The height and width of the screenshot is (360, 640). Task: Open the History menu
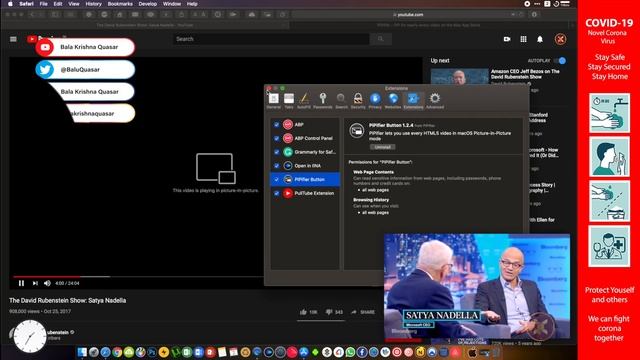tap(93, 4)
